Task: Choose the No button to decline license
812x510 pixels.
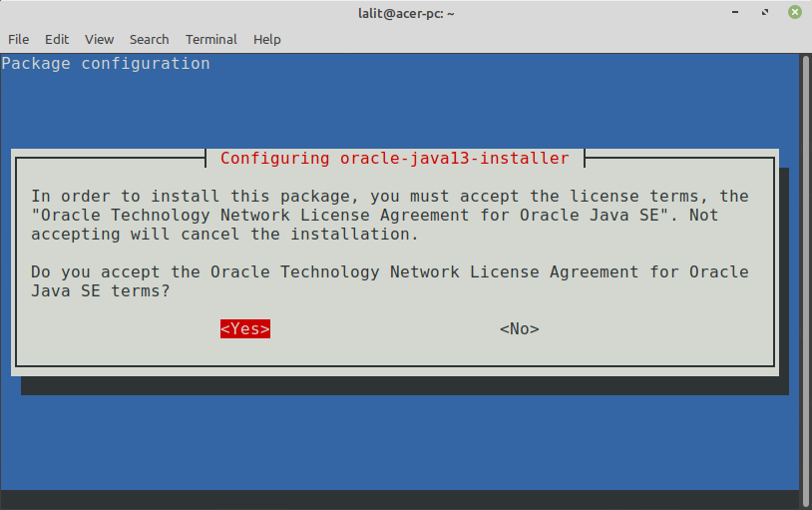Action: (520, 329)
